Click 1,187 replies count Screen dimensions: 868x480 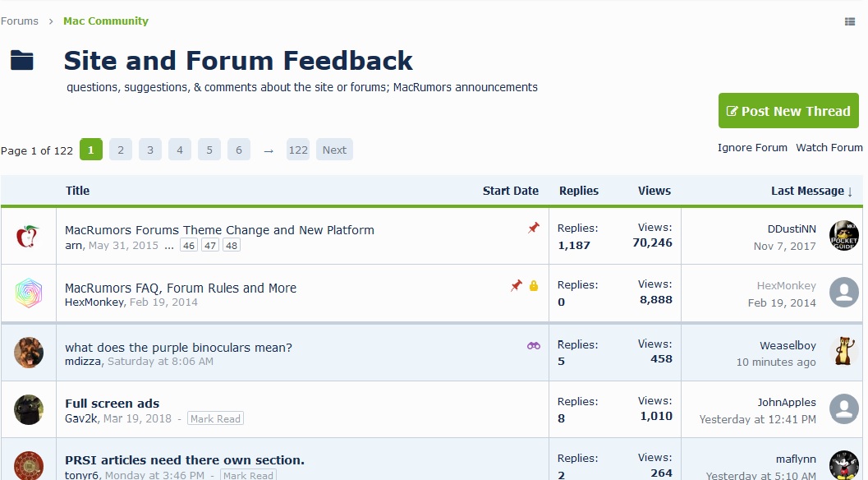pyautogui.click(x=574, y=245)
